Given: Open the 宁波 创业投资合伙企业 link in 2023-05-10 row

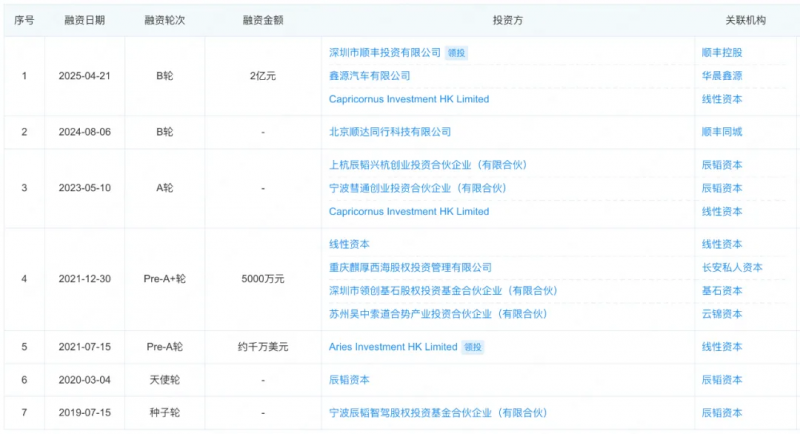Looking at the screenshot, I should [417, 188].
